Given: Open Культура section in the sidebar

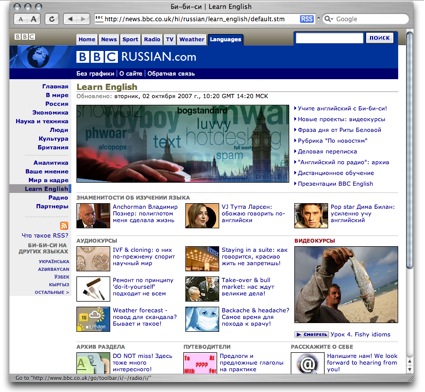Looking at the screenshot, I should click(x=53, y=139).
